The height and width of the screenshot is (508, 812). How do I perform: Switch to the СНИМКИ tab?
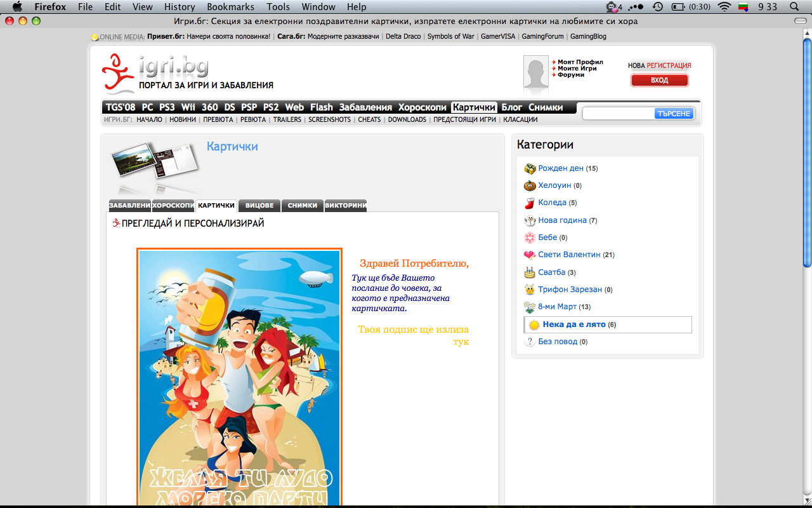point(303,206)
